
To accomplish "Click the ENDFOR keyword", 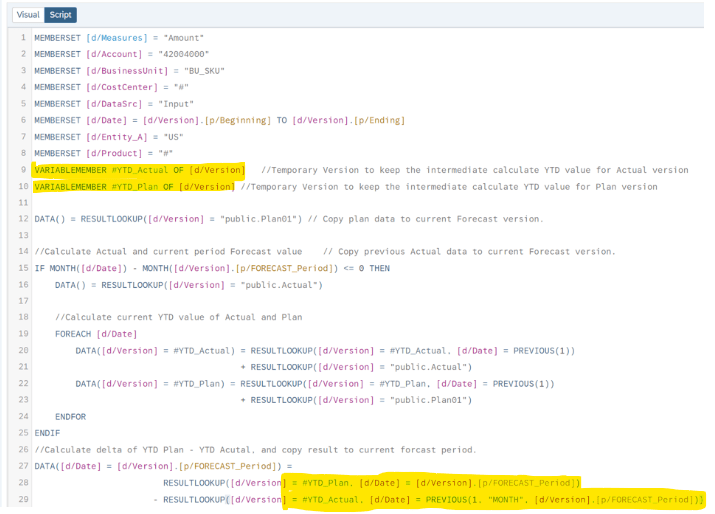I will click(71, 416).
